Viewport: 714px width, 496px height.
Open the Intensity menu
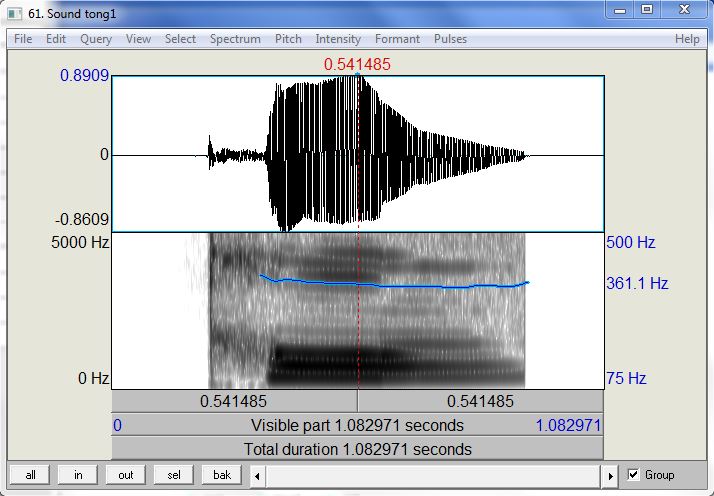[x=338, y=39]
